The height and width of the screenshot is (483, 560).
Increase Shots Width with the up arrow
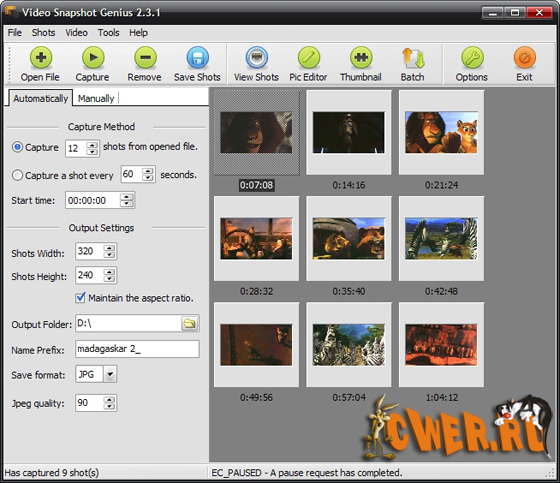point(109,248)
